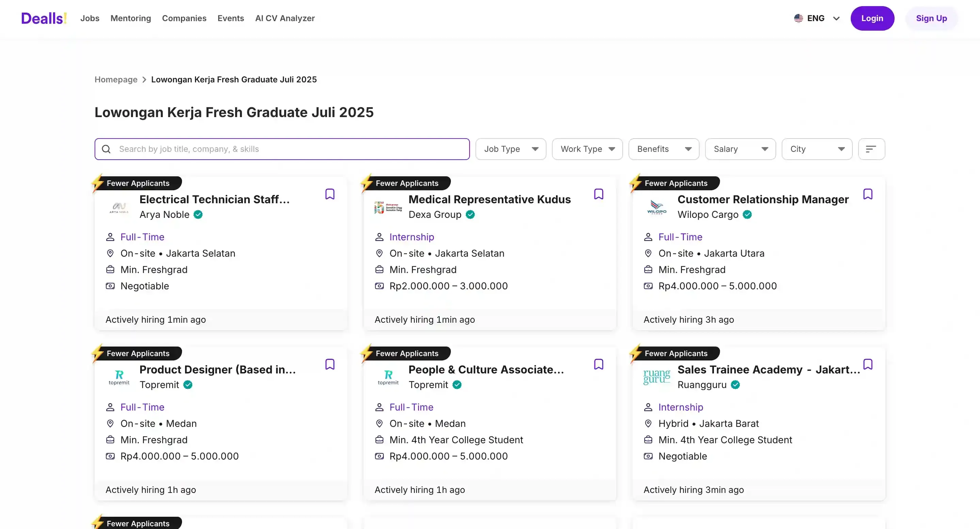Click 'On-site • Jakarta Utara' location text

click(711, 254)
